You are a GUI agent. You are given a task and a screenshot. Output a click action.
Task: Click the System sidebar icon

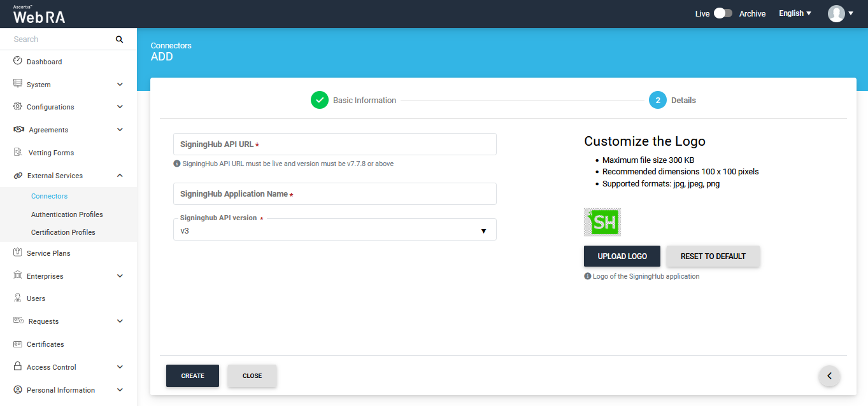tap(18, 84)
